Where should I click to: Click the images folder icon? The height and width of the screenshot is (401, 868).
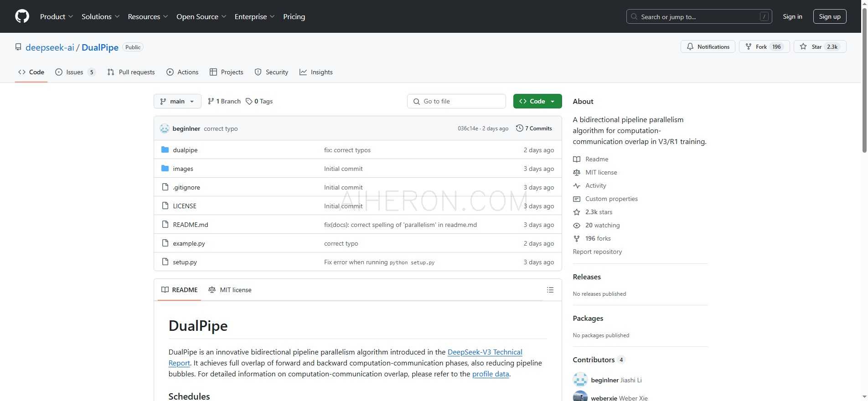pos(165,169)
